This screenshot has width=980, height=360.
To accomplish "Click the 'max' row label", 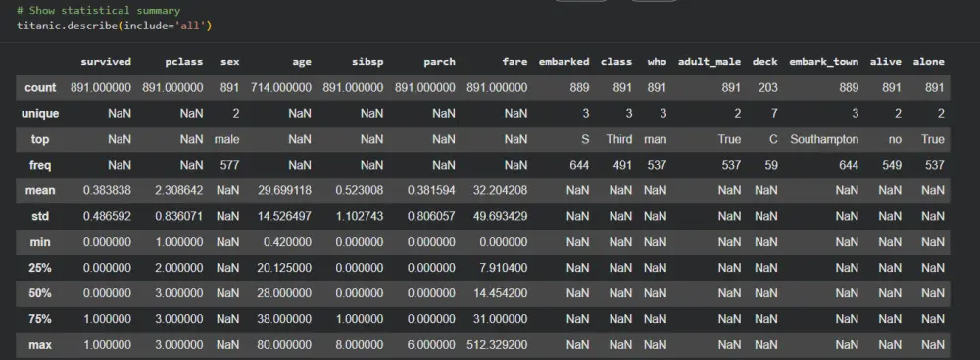I will [x=40, y=345].
